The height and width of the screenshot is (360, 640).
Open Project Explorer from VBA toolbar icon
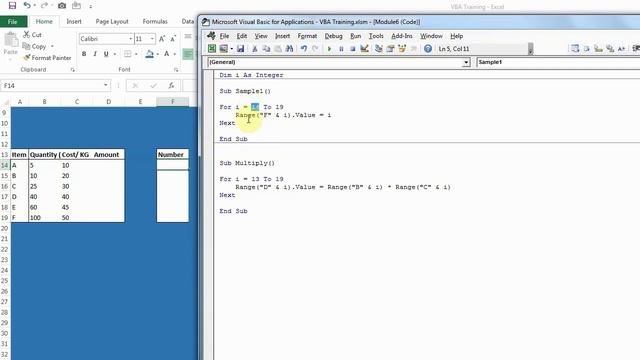378,49
